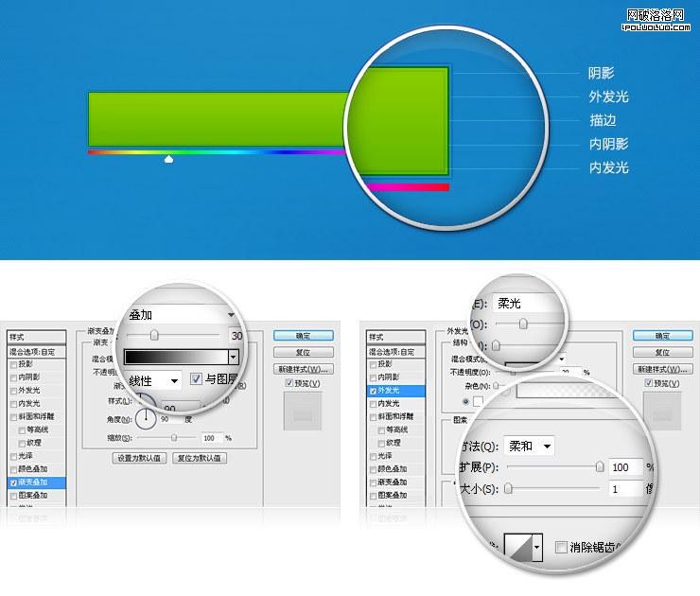Enable 投影 in the right Outer Glow dialog

(373, 365)
